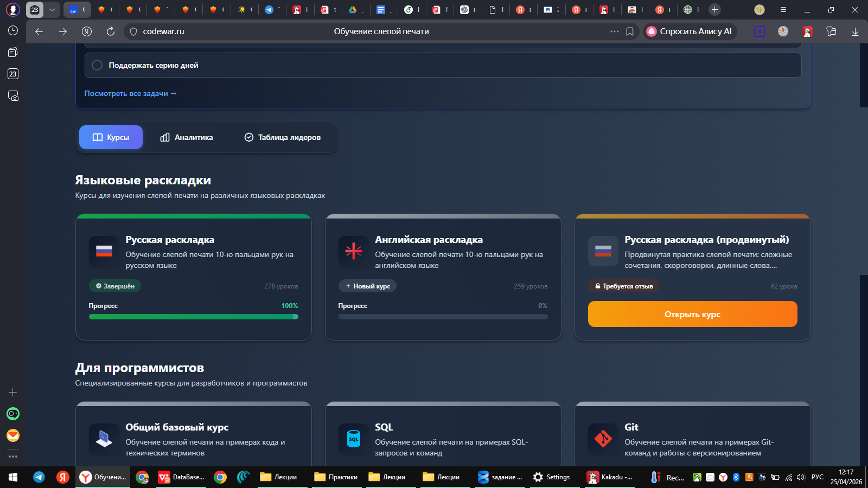Open a new browser tab with plus
The height and width of the screenshot is (488, 868).
(x=714, y=10)
